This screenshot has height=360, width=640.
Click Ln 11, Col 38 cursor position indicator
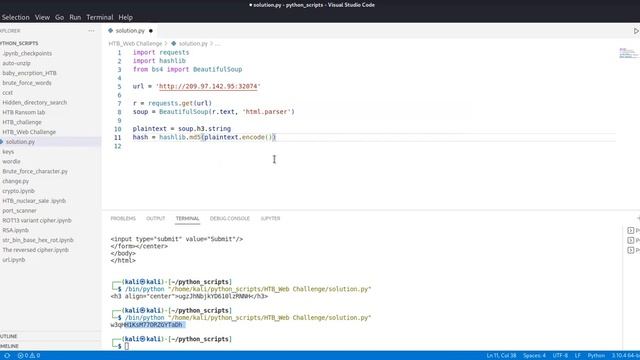[x=501, y=356]
